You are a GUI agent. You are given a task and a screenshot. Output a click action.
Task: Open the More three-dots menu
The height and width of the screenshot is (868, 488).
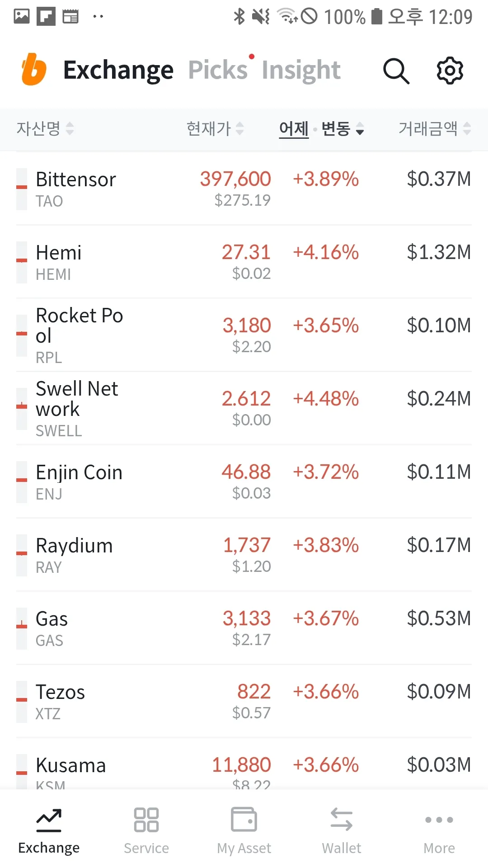(439, 820)
